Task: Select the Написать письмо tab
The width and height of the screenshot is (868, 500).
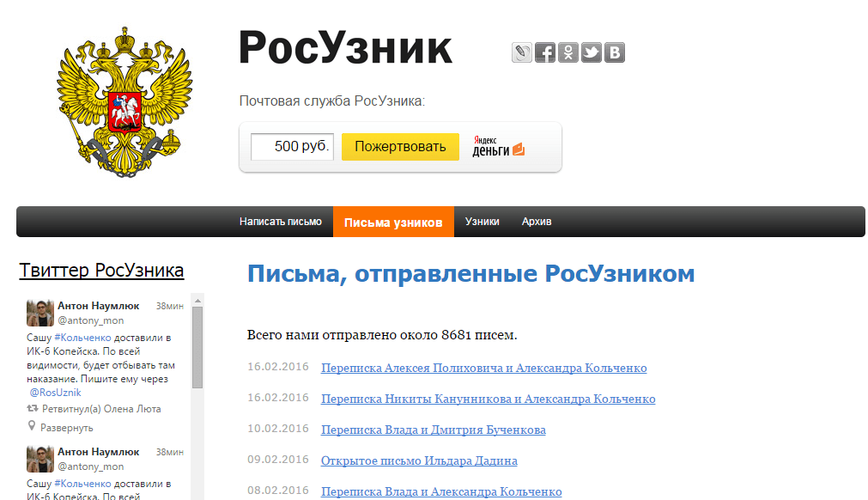Action: [x=281, y=221]
